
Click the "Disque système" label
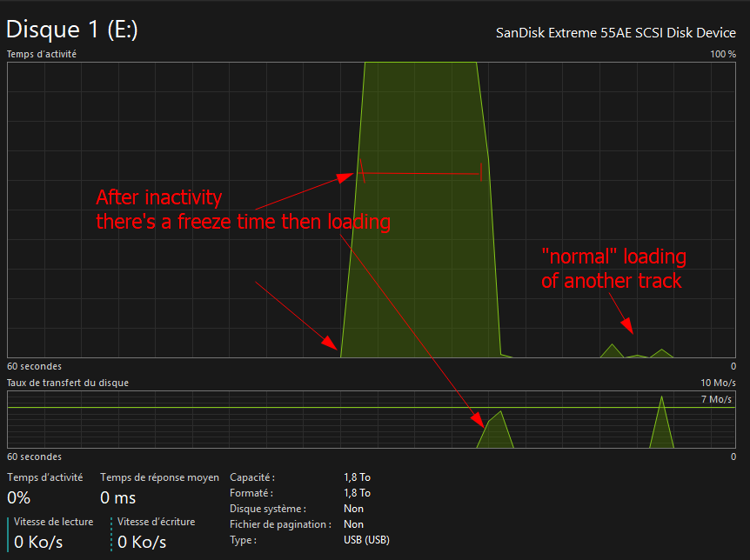(269, 509)
